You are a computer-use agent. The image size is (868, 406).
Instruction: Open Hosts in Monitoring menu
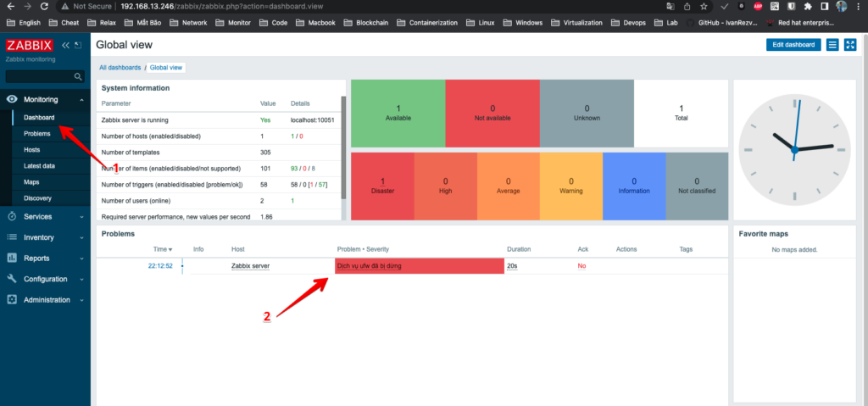tap(31, 149)
